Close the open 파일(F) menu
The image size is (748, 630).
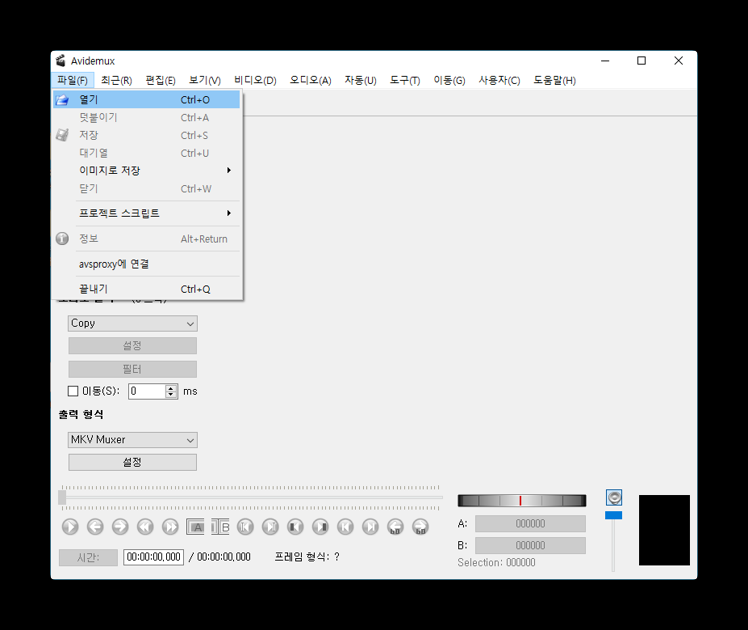(73, 80)
